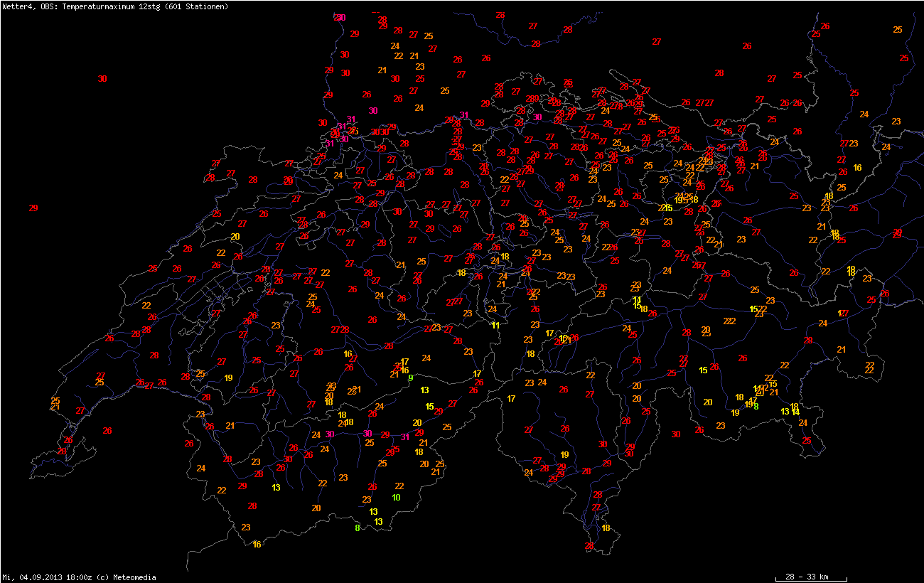Click the yellow 16 at the bottom-left border

pyautogui.click(x=257, y=544)
